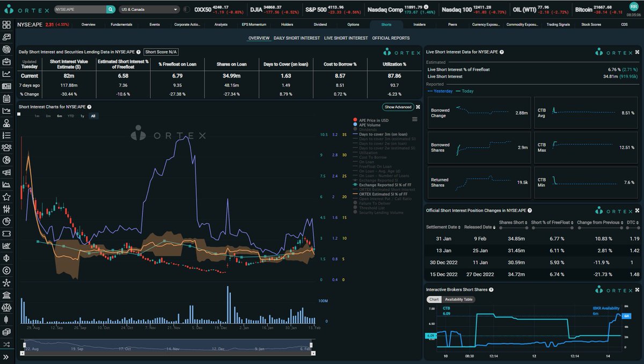
Task: Toggle Days to cover 3m (on loan) series
Action: coord(380,134)
